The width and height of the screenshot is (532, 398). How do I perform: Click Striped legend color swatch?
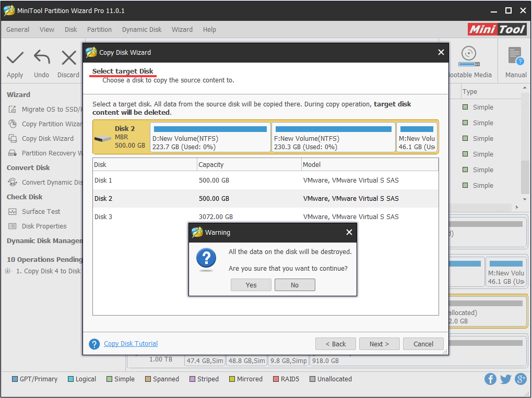point(192,379)
